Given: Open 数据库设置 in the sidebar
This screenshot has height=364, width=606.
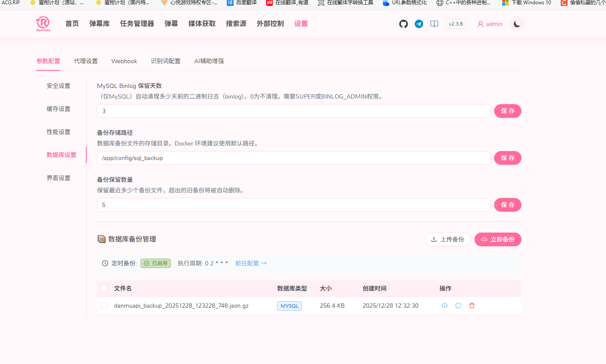Looking at the screenshot, I should tap(61, 154).
